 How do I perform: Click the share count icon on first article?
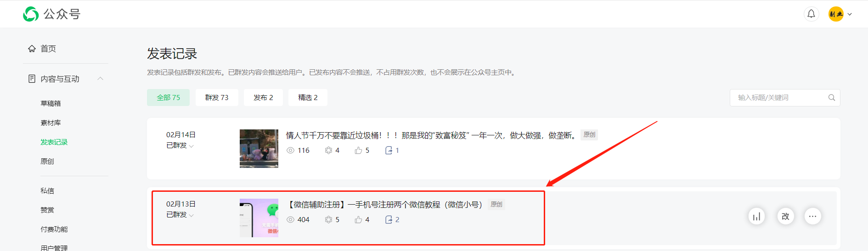[389, 151]
